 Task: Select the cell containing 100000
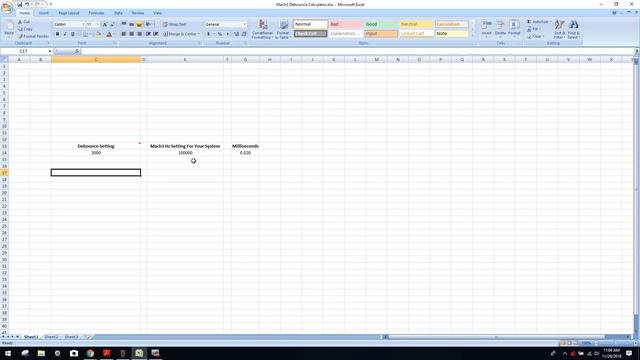[x=185, y=153]
